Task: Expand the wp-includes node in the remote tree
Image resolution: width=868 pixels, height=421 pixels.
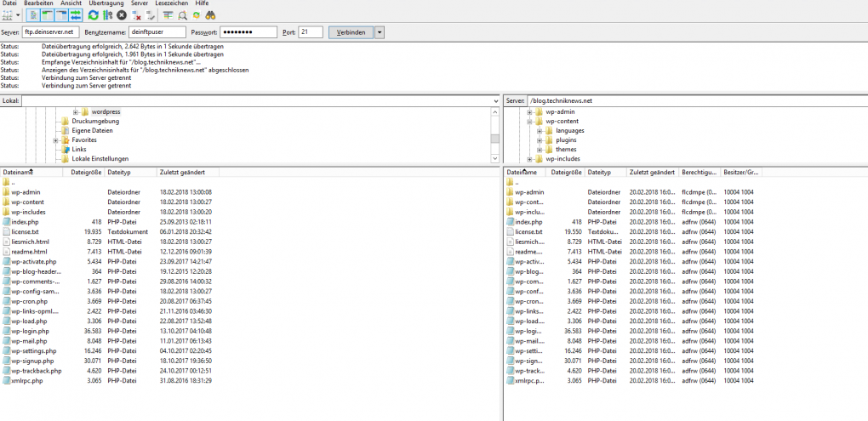Action: (530, 159)
